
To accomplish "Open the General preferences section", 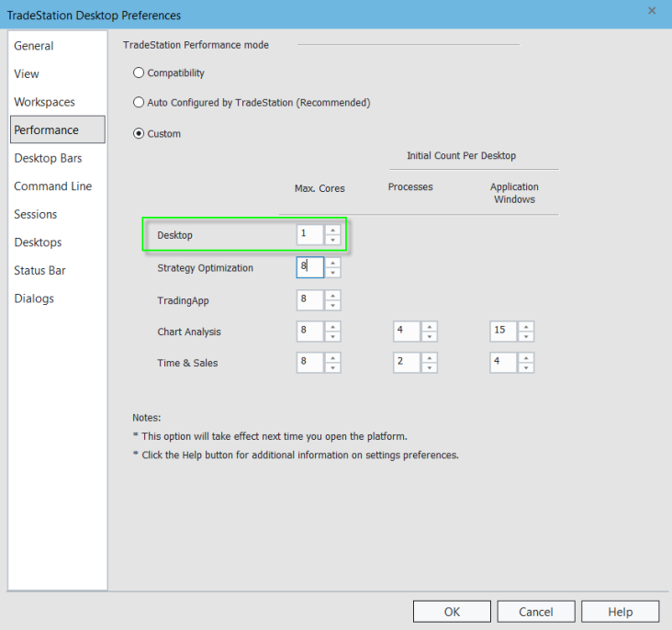I will pos(34,46).
